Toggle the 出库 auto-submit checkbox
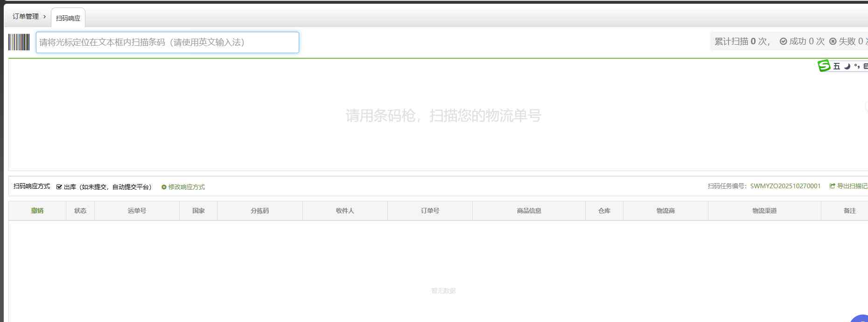 tap(59, 187)
